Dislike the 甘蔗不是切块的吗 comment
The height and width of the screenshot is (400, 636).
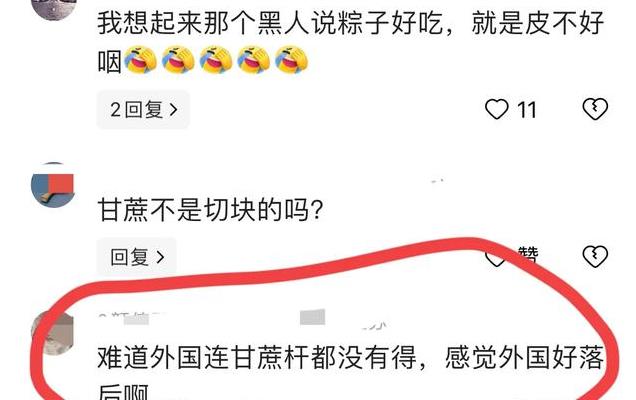(595, 257)
